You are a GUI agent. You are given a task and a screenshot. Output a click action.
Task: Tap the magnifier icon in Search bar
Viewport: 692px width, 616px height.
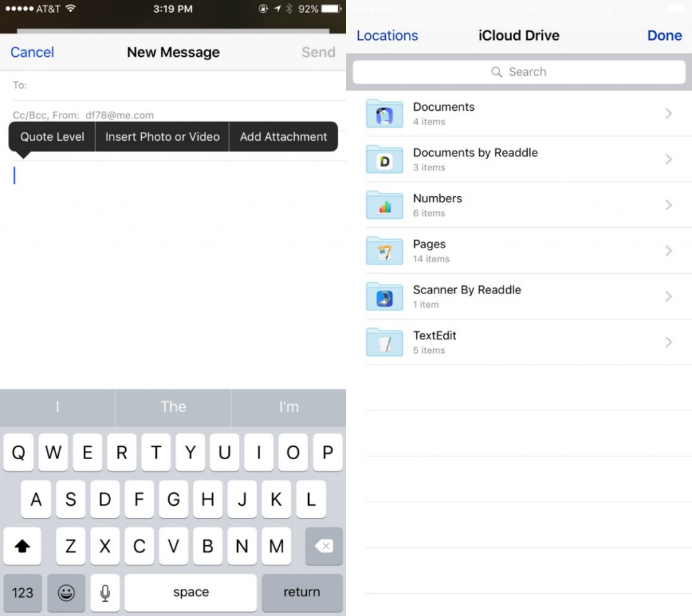[x=497, y=72]
